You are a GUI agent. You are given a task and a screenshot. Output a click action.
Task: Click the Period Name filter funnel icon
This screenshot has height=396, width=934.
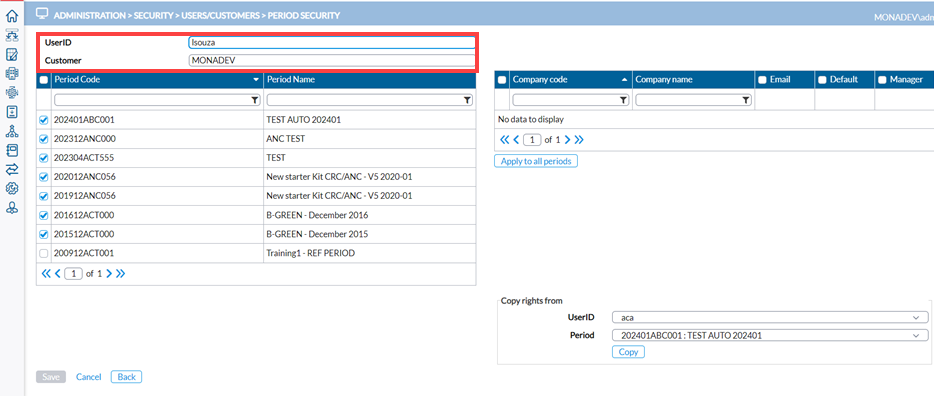(x=468, y=100)
